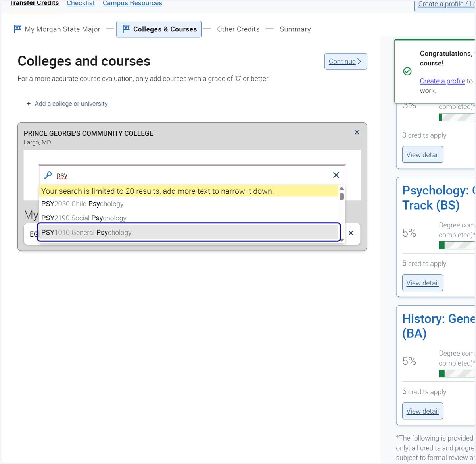Select PSY1010 General Psychology result
Viewport: 476px width, 464px height.
pos(189,232)
